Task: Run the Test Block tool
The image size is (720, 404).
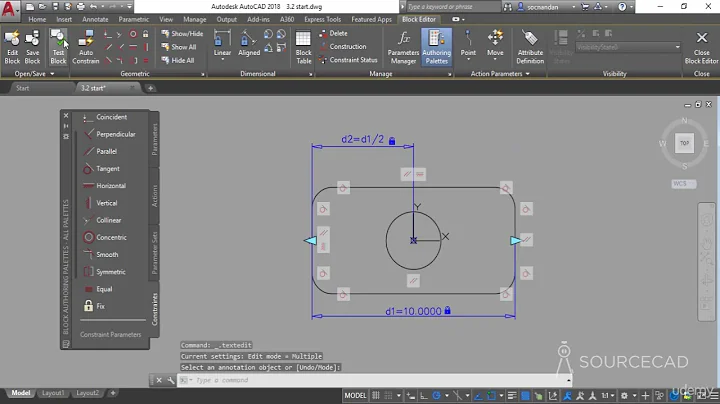Action: pos(58,47)
